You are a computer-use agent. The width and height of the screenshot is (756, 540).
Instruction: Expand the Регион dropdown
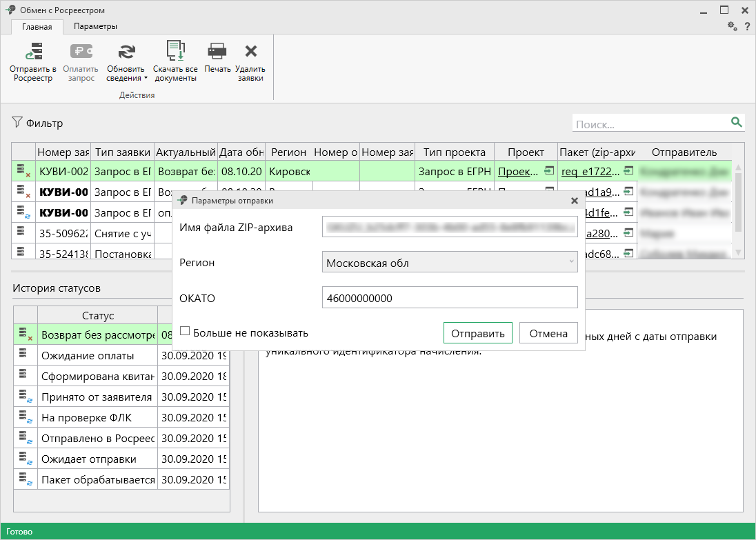pos(570,262)
